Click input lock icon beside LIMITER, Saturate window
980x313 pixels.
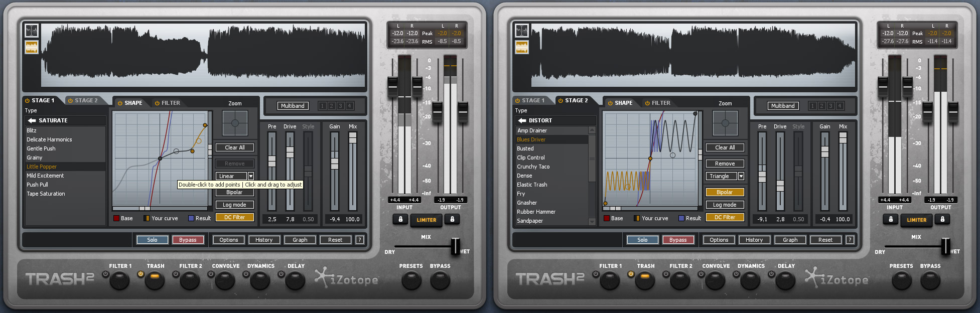coord(400,219)
